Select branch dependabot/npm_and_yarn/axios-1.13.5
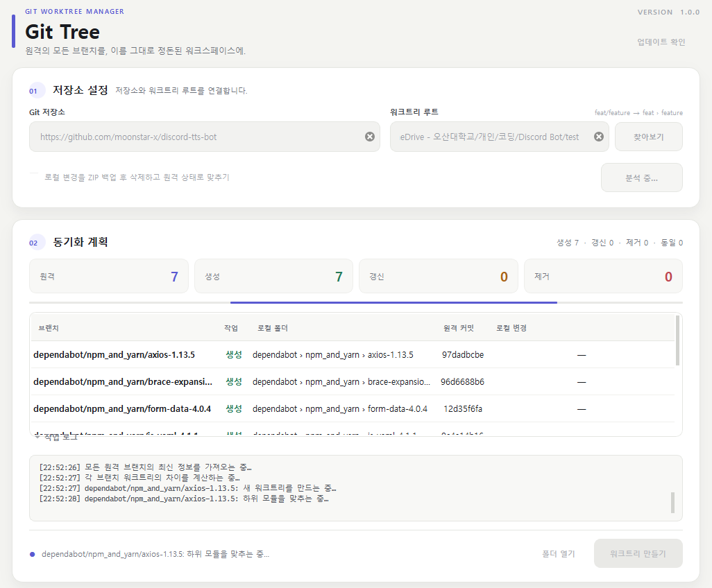 114,355
